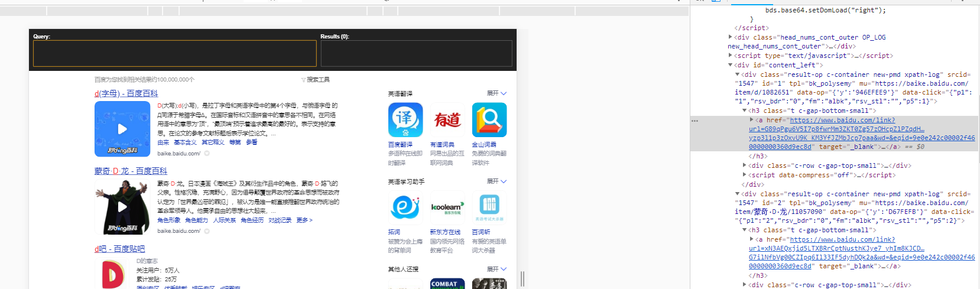
Task: Click the 百度为您找到相关结果 count text
Action: tap(144, 79)
